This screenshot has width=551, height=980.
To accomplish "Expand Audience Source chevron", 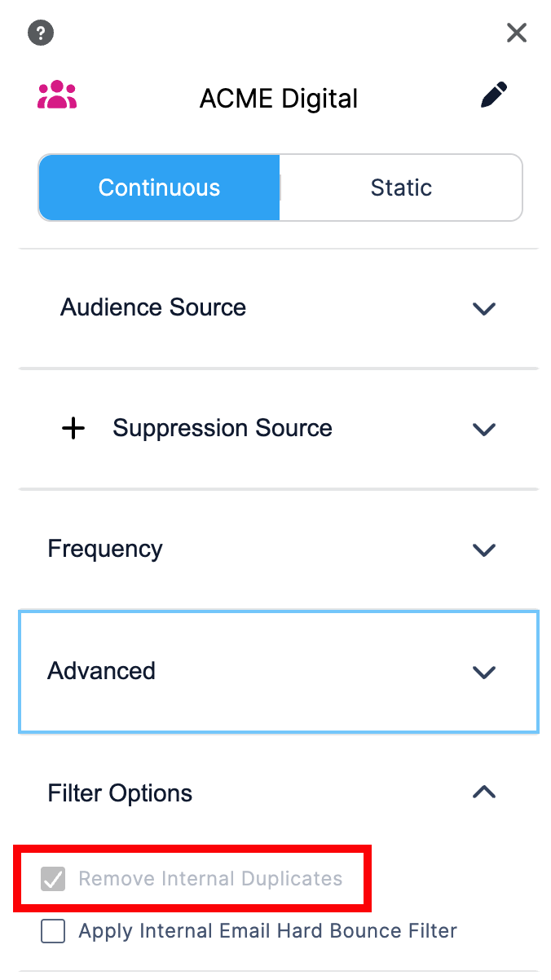I will point(484,308).
